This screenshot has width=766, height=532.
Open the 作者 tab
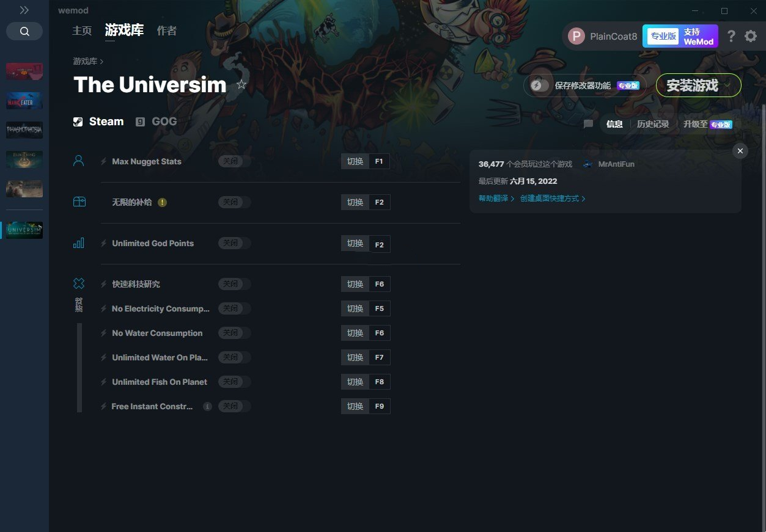click(167, 31)
